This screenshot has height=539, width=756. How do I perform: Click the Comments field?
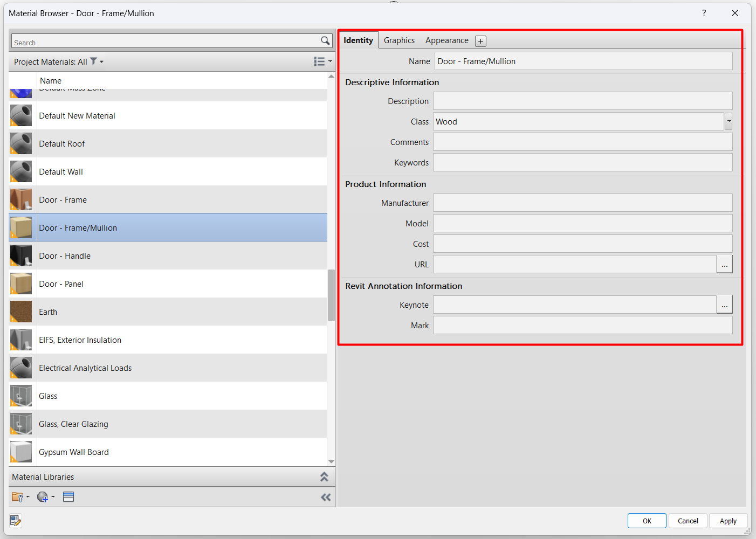[583, 142]
